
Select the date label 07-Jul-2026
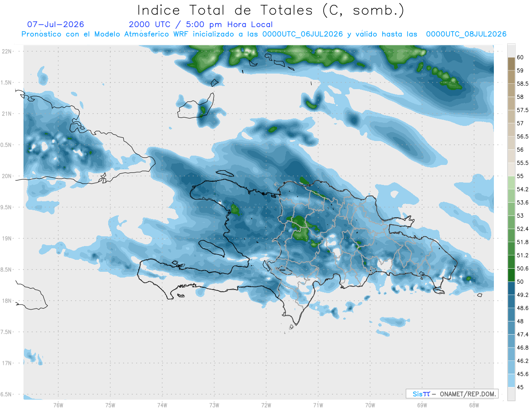pos(55,24)
